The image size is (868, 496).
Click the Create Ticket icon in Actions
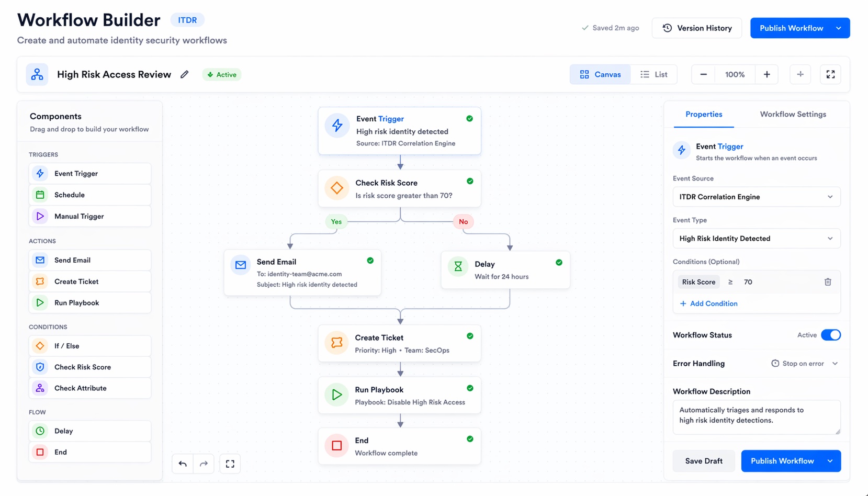[40, 281]
